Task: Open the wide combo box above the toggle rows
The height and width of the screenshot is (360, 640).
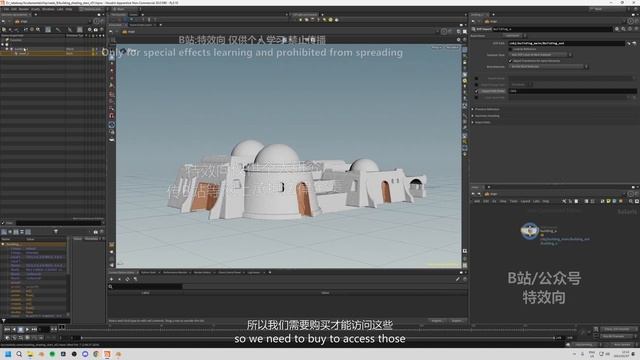Action: tap(549, 67)
